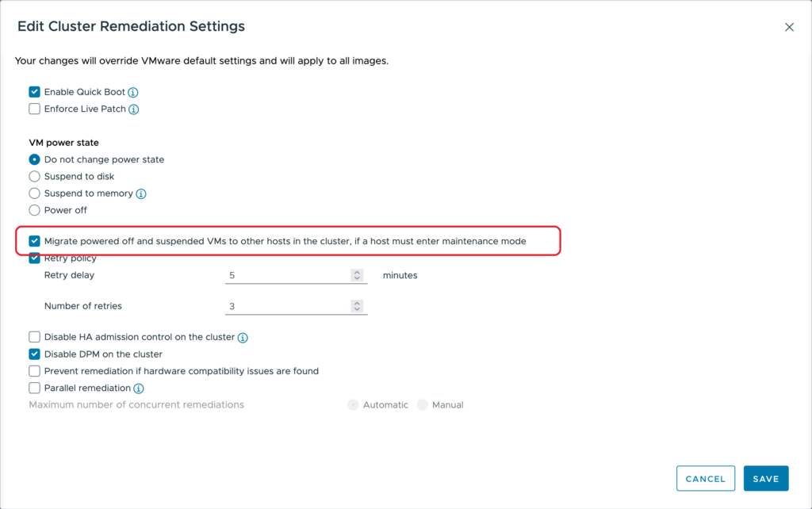Image resolution: width=812 pixels, height=509 pixels.
Task: Click info icon next to Enable Quick Boot
Action: point(133,93)
